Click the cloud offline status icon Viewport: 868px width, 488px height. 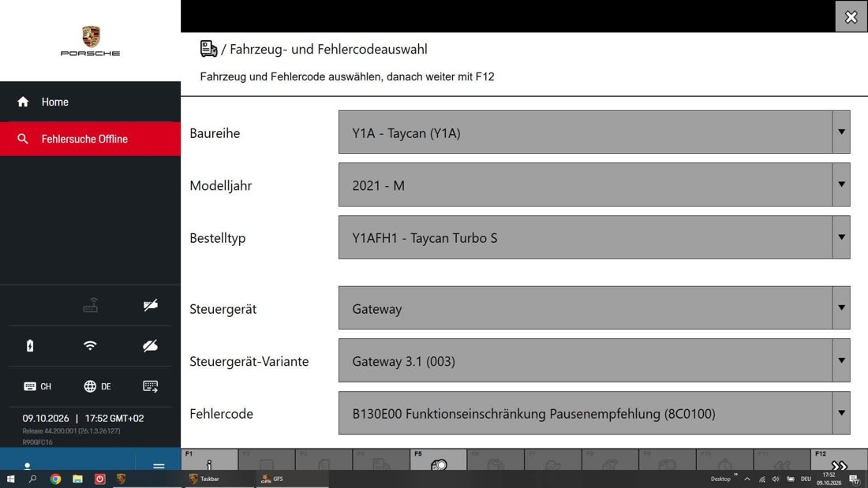click(151, 346)
